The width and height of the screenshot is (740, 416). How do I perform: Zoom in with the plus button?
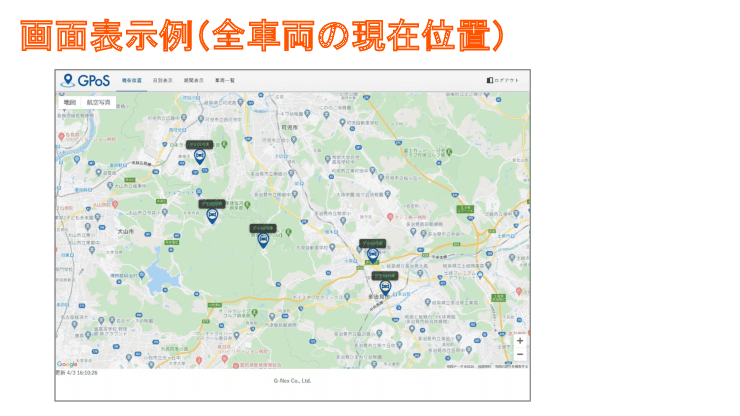pyautogui.click(x=520, y=340)
